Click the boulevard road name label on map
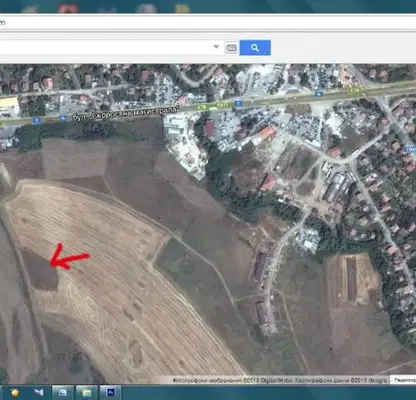The image size is (416, 400). 126,113
